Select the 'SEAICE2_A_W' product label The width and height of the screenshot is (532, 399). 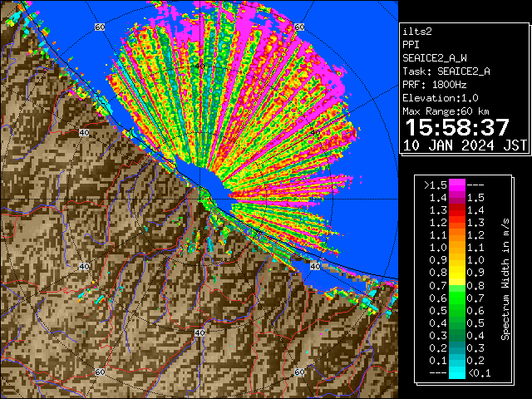point(434,58)
